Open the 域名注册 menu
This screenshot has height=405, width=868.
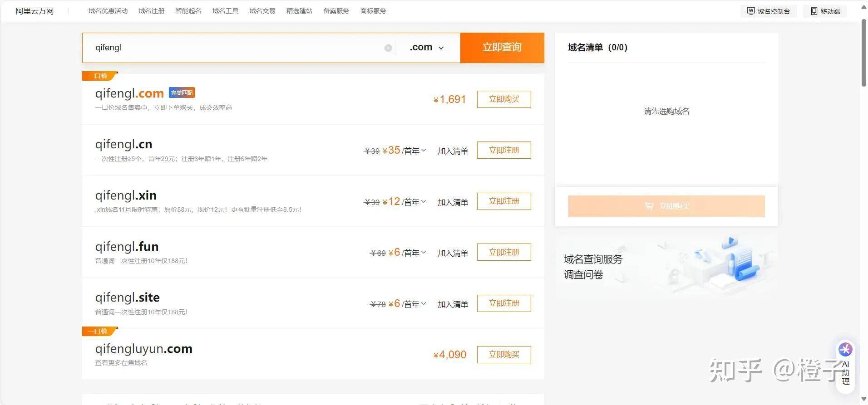click(x=152, y=11)
